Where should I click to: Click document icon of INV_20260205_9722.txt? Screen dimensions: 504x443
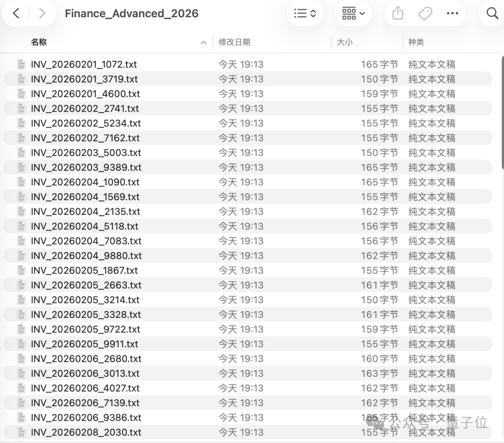click(x=21, y=330)
